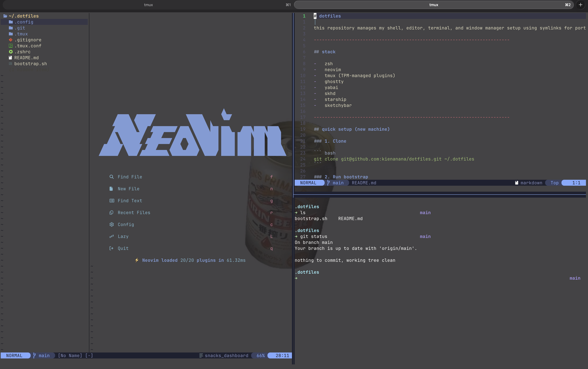This screenshot has height=369, width=588.
Task: Click the 'Recent Files' dashboard entry
Action: (134, 213)
